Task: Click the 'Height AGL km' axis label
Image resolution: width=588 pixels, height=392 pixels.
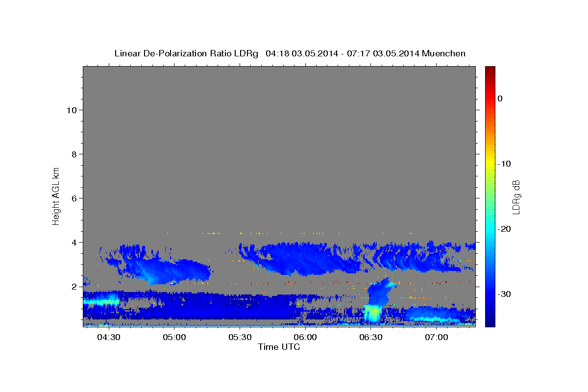Action: pyautogui.click(x=56, y=196)
